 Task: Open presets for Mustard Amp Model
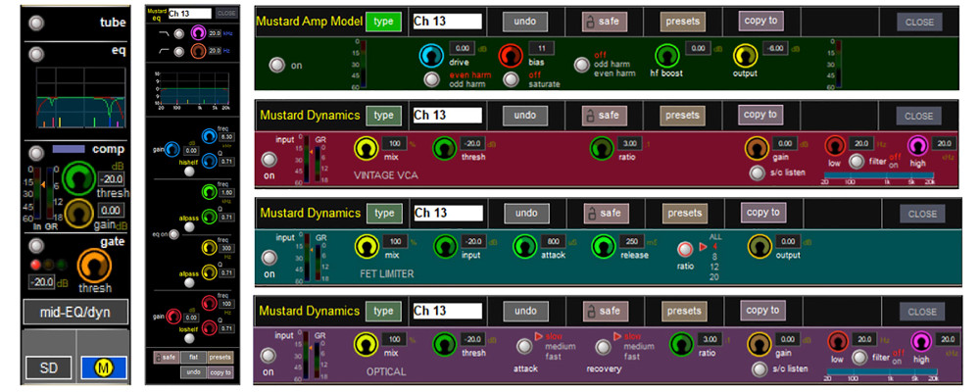682,22
